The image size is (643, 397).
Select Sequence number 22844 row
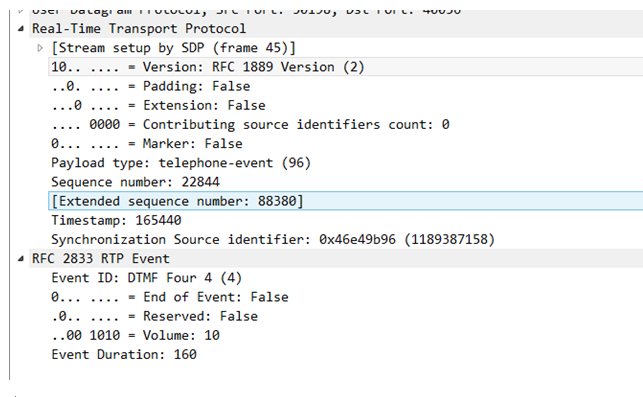(346, 182)
